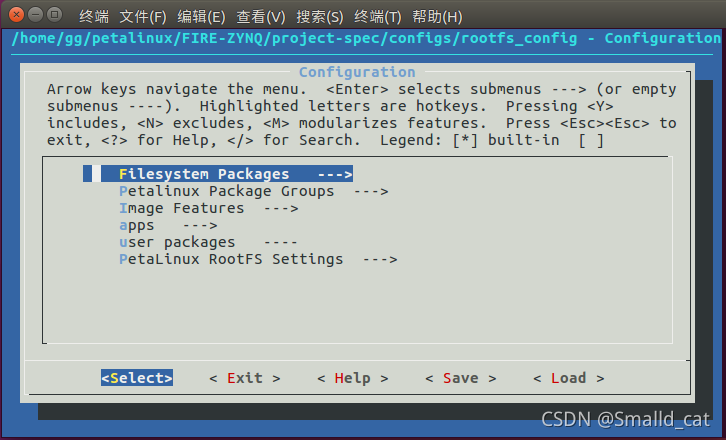Open the apps submenu entry
The width and height of the screenshot is (726, 440).
[168, 225]
